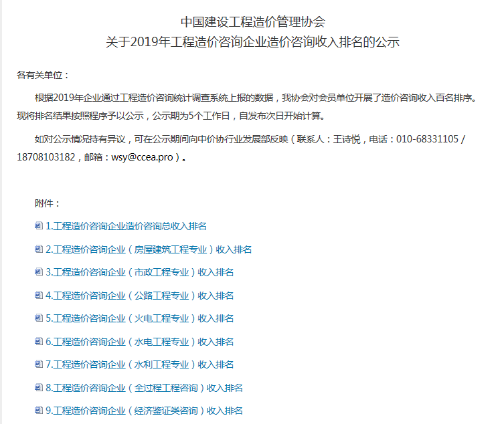The image size is (504, 424).
Task: Click the file icon beside 公路工程专业 attachment
Action: click(38, 296)
